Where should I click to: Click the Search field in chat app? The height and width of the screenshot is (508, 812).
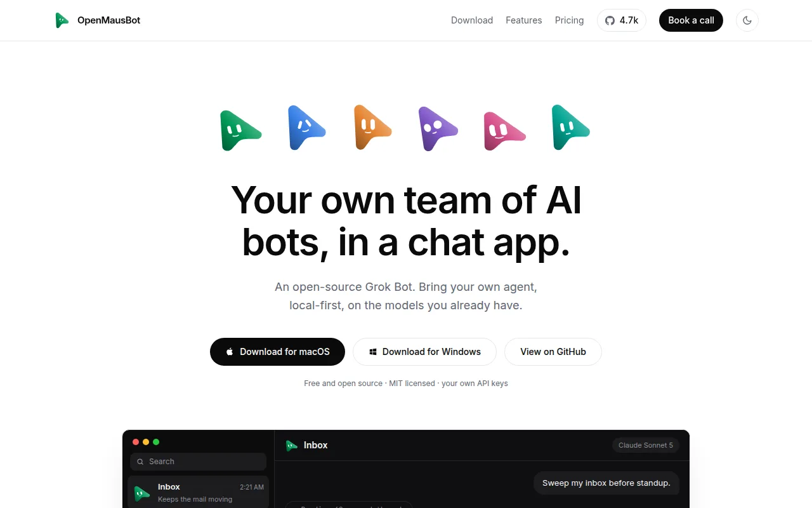(198, 462)
